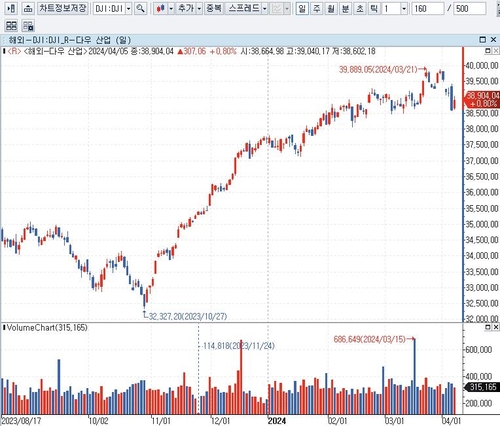Image resolution: width=500 pixels, height=426 pixels.
Task: Click the 해외-DJI:DJI_R-다우 산업 (일) title
Action: tap(70, 40)
